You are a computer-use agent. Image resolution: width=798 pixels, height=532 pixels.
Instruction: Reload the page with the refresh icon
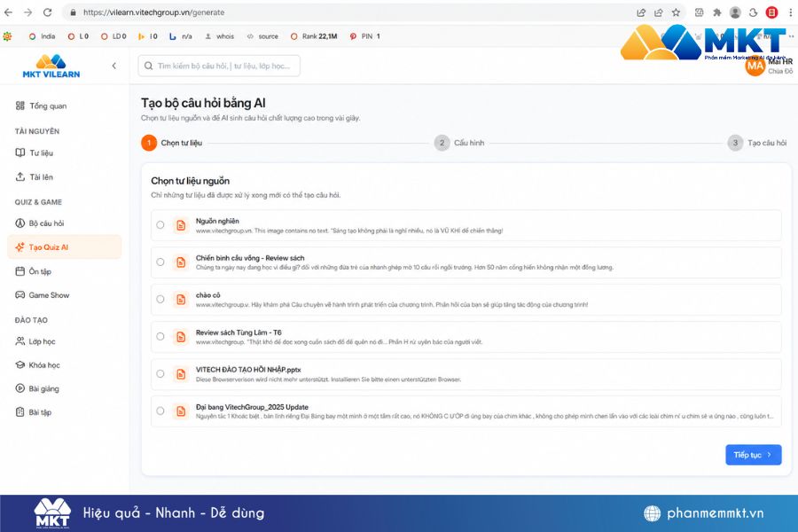(47, 12)
